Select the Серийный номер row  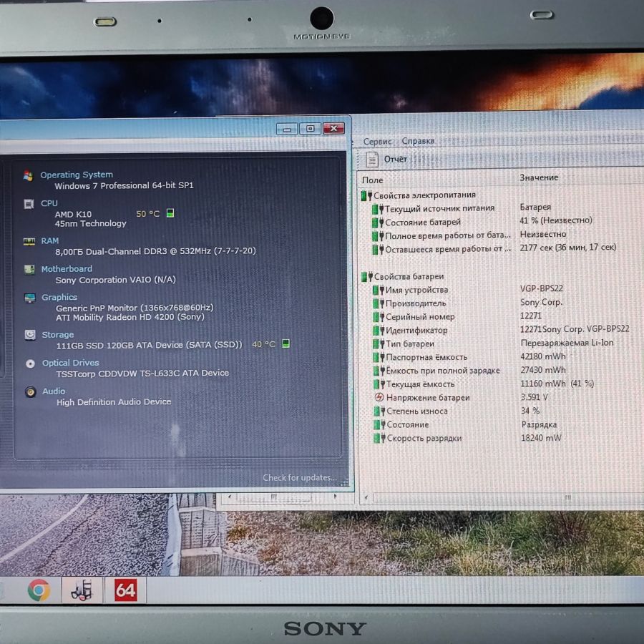click(x=501, y=316)
